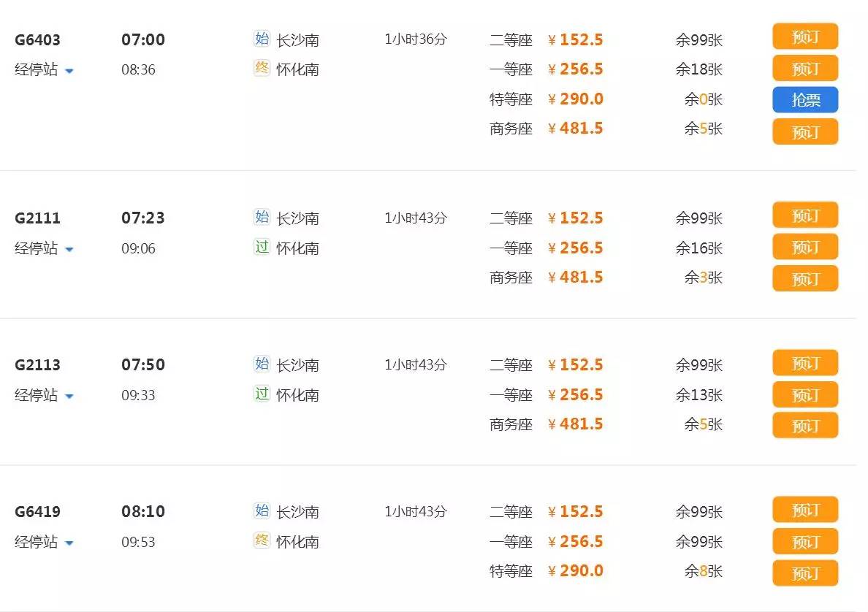Click the 终 terminal icon for G6419
This screenshot has width=868, height=612.
point(262,541)
